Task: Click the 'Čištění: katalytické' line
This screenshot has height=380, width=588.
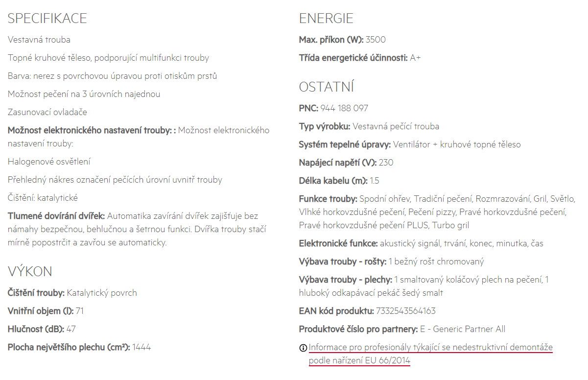Action: (x=43, y=198)
